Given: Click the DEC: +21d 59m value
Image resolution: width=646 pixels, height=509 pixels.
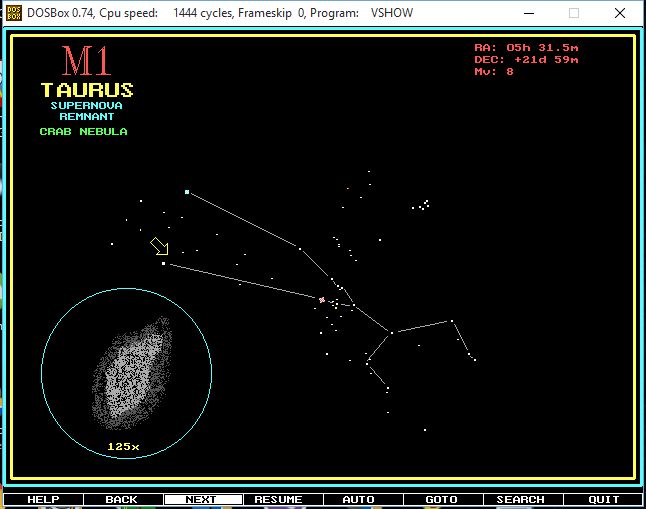Looking at the screenshot, I should 526,60.
